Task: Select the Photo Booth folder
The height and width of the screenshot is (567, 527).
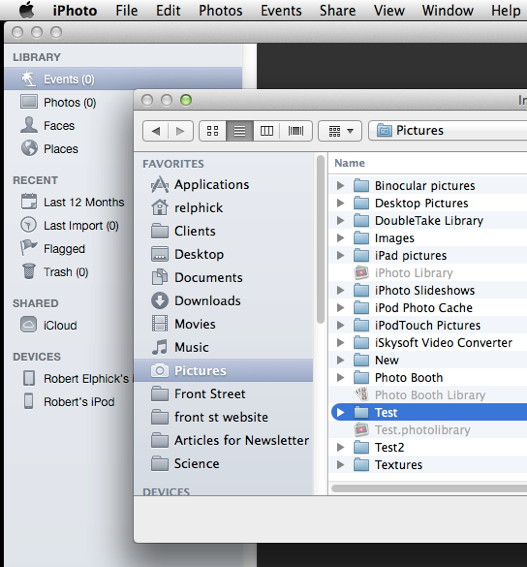Action: click(x=428, y=378)
